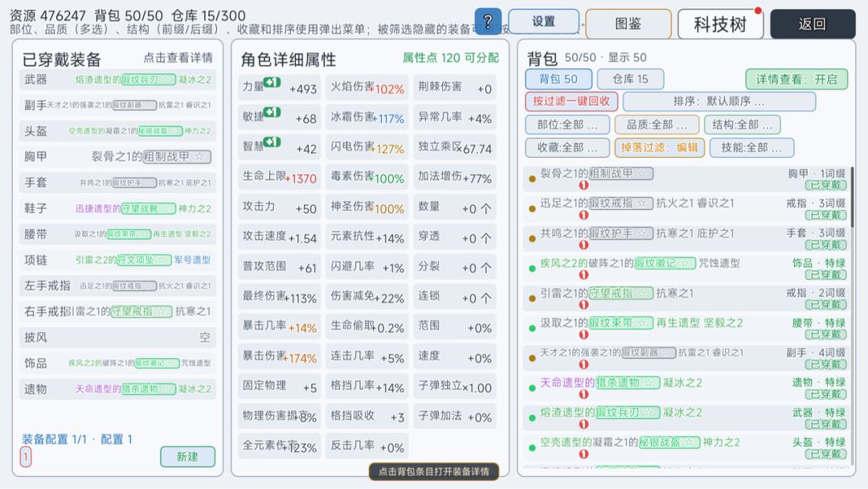
Task: Click the red alert icon under 引雷之1的守望戒指 backpack row
Action: [583, 305]
